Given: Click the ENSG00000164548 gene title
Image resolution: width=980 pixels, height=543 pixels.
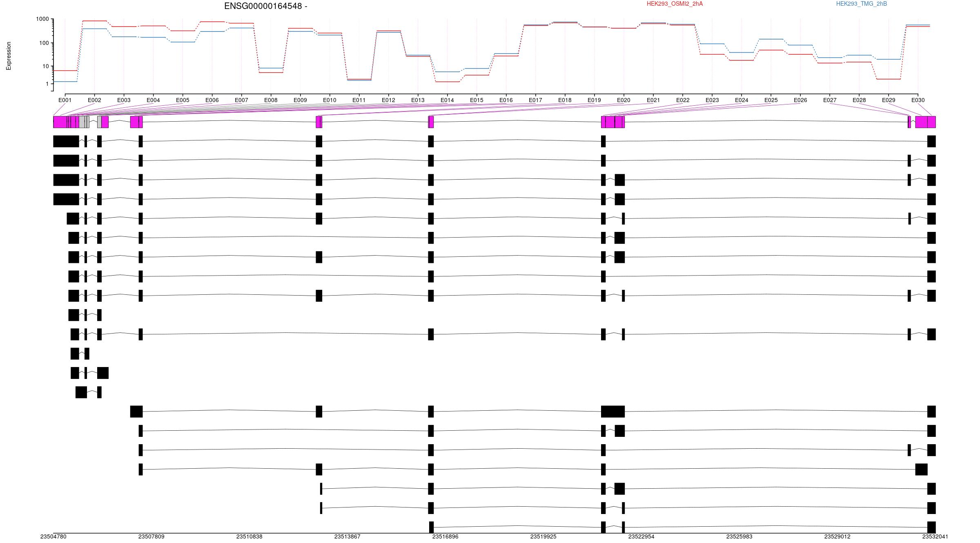Looking at the screenshot, I should [x=265, y=6].
